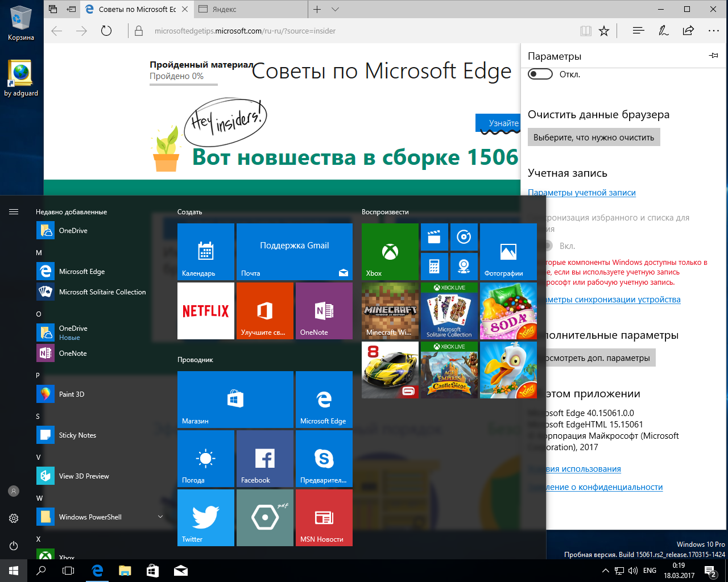The height and width of the screenshot is (582, 728).
Task: Collapse Start menu with hamburger icon
Action: pos(14,211)
